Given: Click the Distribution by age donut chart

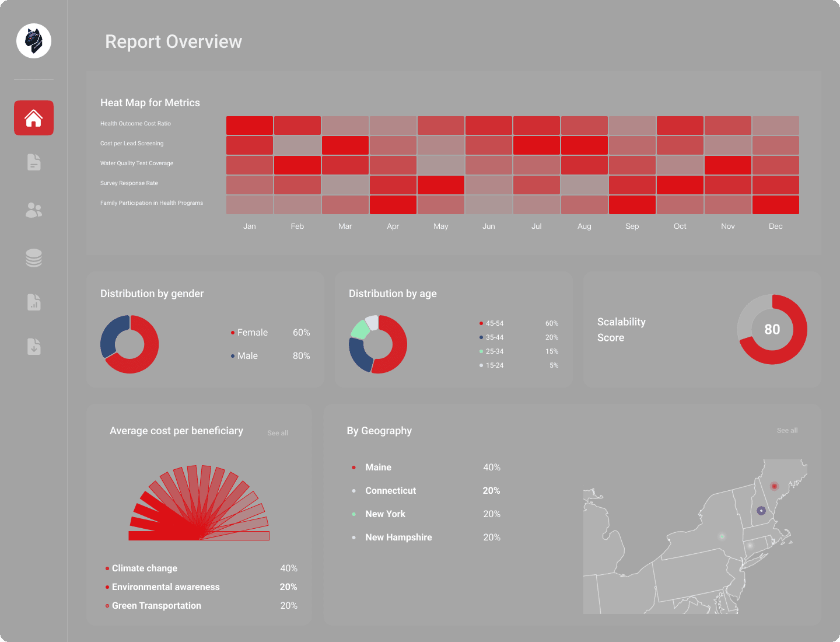Looking at the screenshot, I should coord(378,344).
